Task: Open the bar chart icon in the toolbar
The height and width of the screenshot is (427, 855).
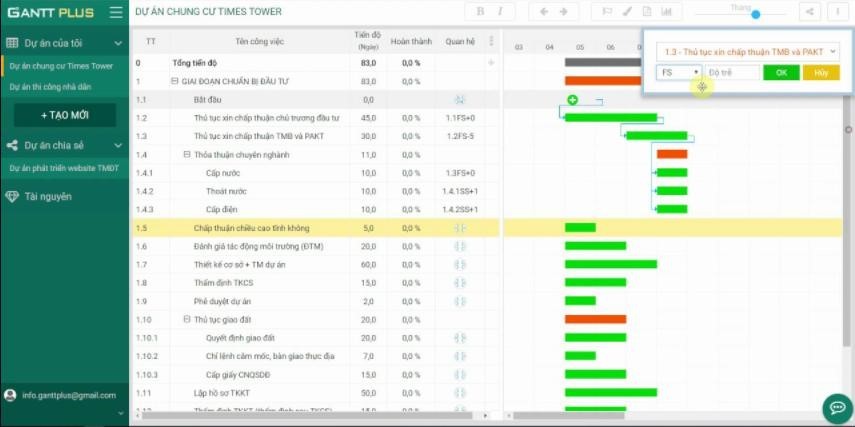Action: pyautogui.click(x=666, y=11)
